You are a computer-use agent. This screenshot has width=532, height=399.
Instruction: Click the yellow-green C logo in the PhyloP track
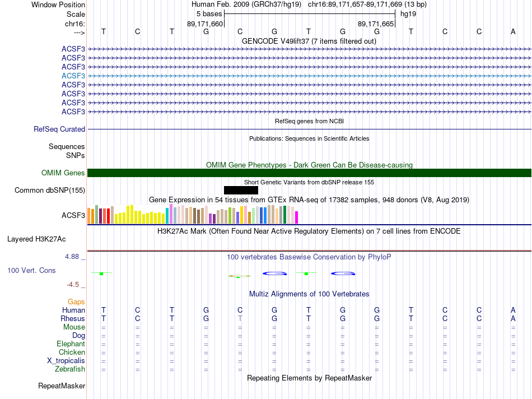pos(240,276)
